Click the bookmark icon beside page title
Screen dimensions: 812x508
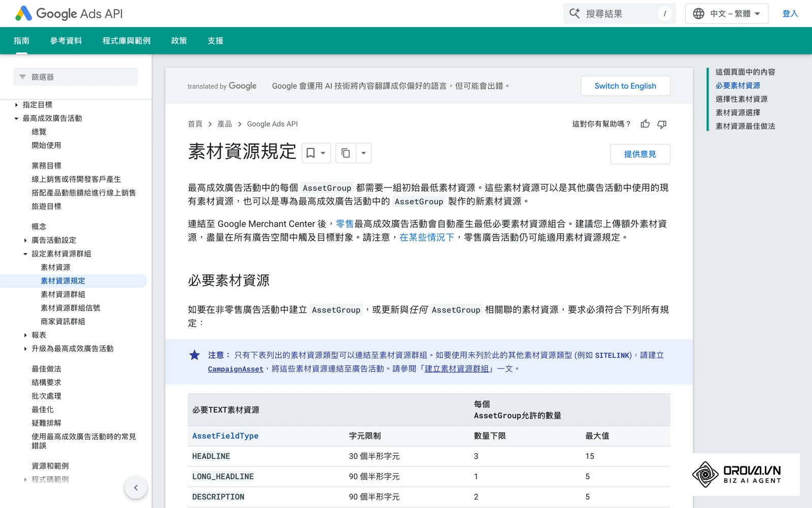(x=311, y=153)
